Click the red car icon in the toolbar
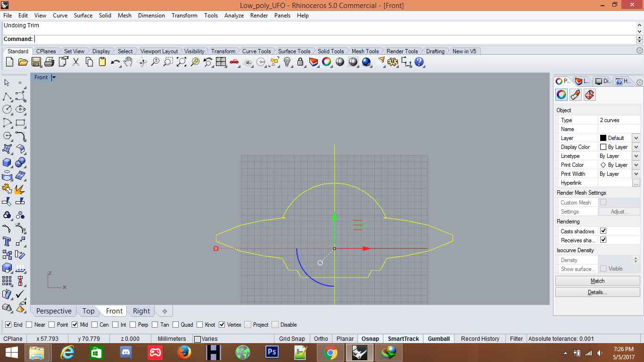 (234, 62)
